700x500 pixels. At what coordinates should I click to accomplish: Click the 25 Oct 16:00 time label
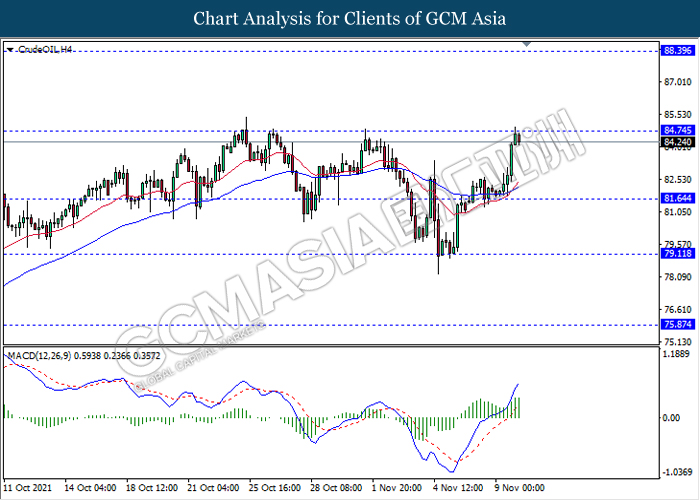pos(275,488)
